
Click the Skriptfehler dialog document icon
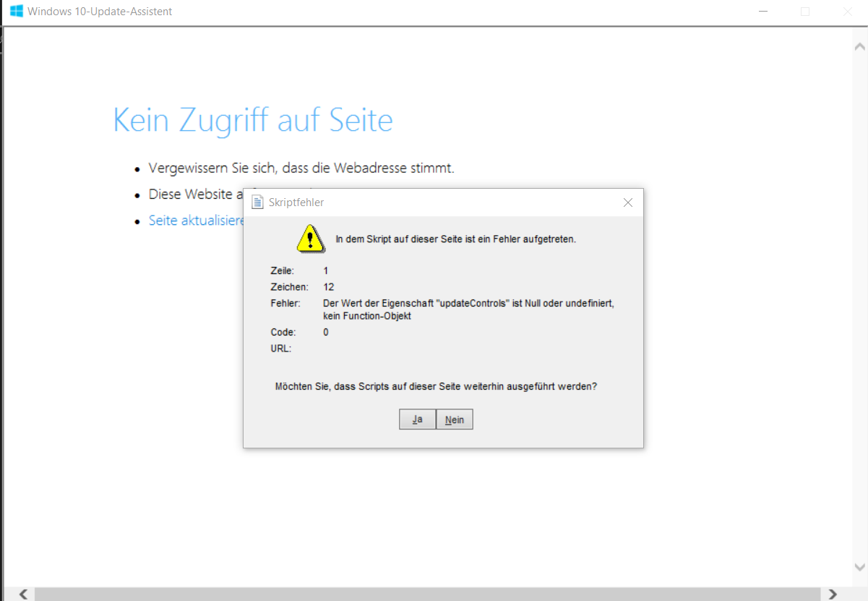(x=257, y=203)
